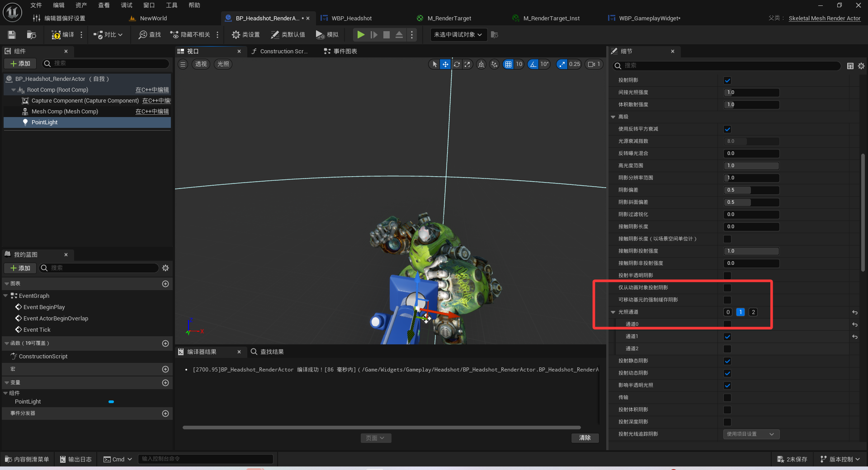Activate the select mode cursor tool in viewport
The image size is (868, 470).
tap(434, 64)
